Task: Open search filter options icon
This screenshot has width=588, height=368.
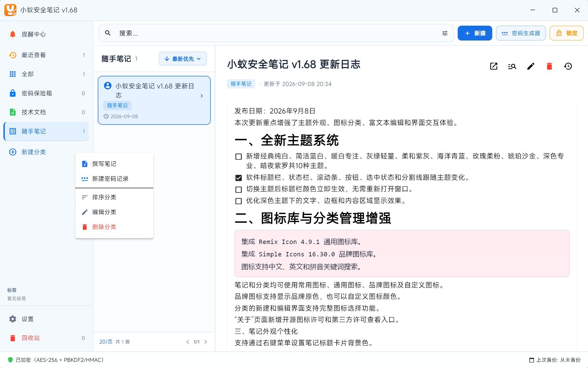Action: tap(445, 33)
